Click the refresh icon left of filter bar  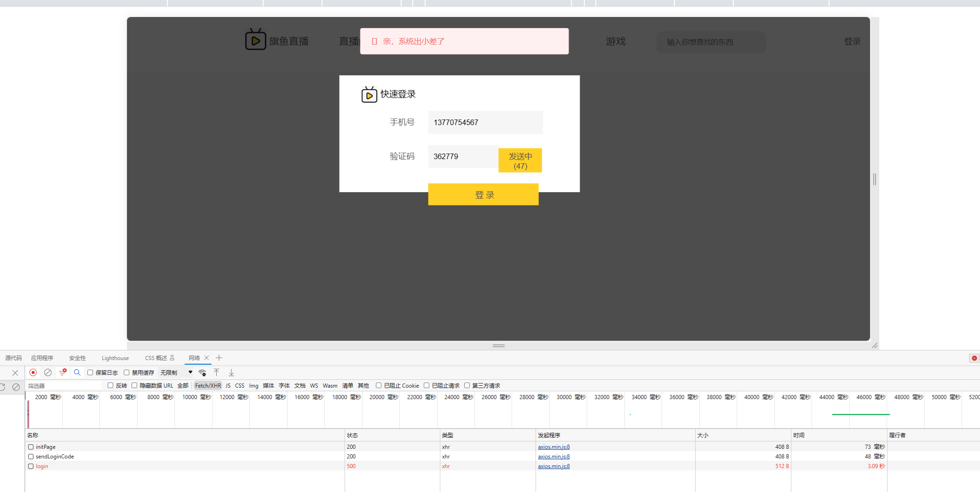click(2, 387)
